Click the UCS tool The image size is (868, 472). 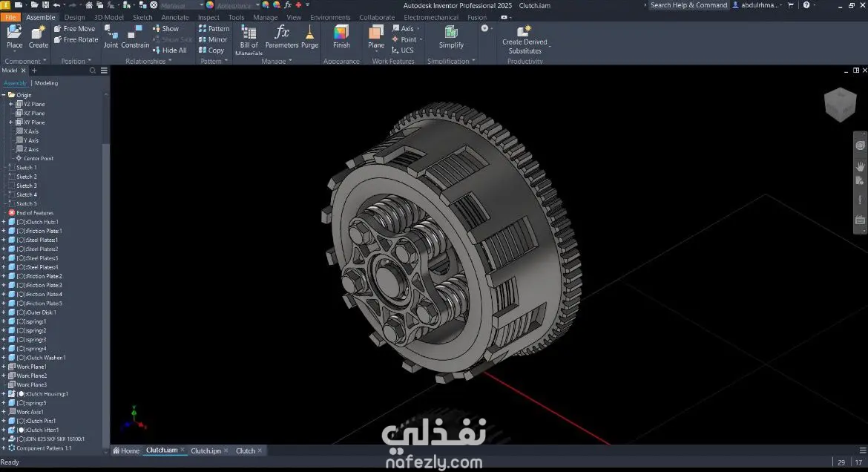click(x=402, y=50)
